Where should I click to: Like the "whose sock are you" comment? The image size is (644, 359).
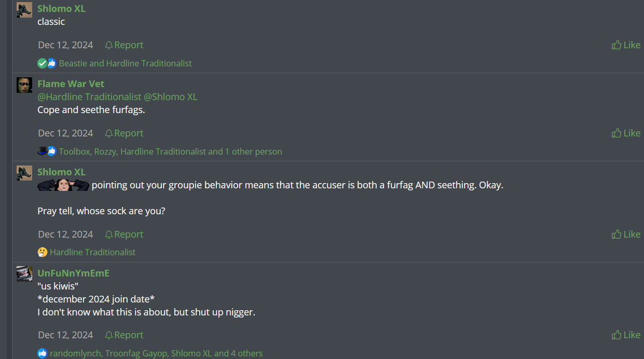[x=626, y=234]
